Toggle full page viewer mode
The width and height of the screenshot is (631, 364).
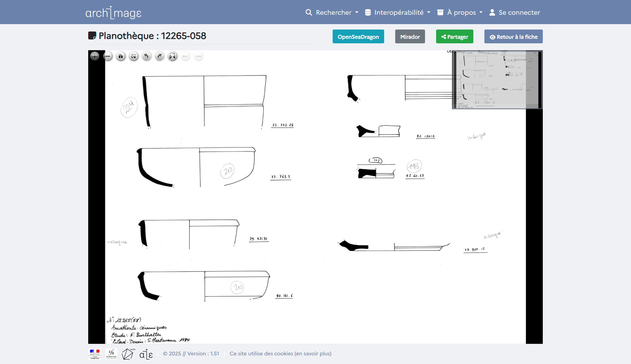pos(134,56)
